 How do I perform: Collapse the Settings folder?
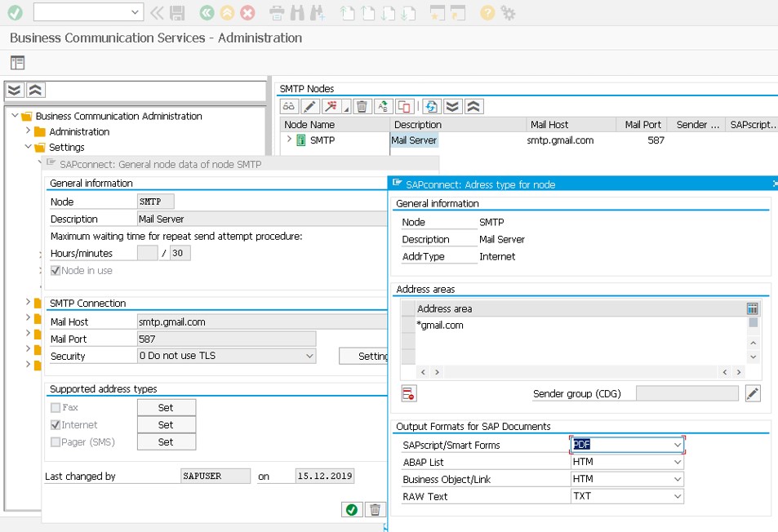29,147
